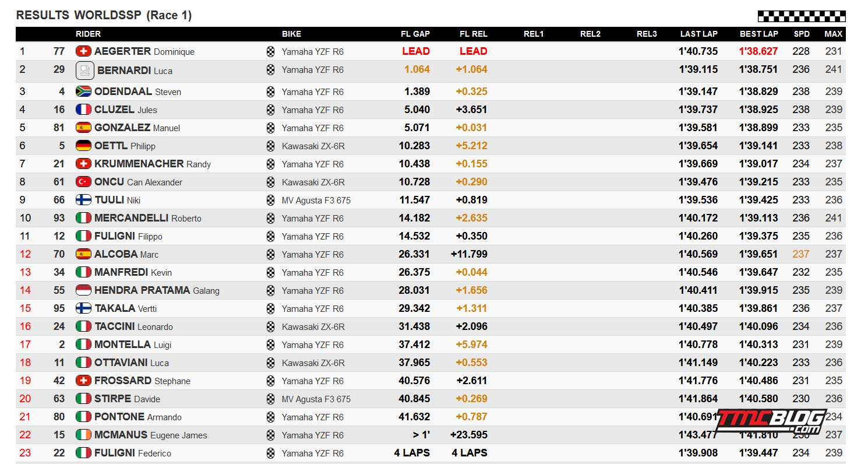
Task: Click the RESULTS WORLDSSP (Race 1) title
Action: tap(104, 16)
